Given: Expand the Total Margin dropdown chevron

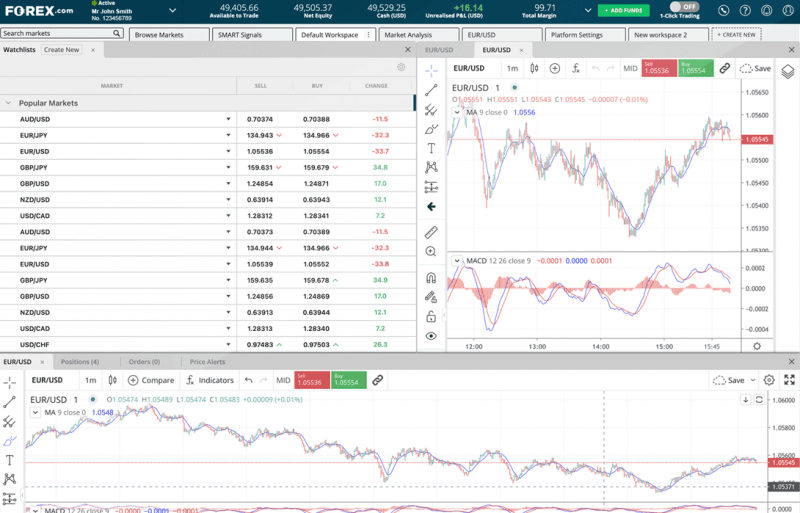Looking at the screenshot, I should click(588, 10).
